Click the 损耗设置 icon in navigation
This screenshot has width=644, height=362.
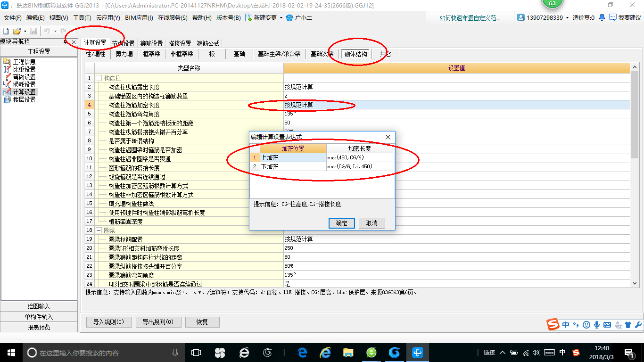pos(7,84)
